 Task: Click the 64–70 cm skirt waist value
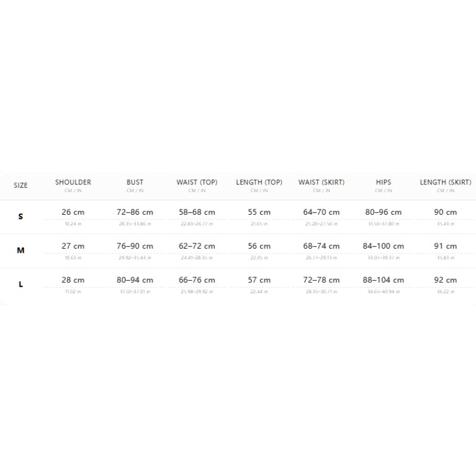click(321, 212)
